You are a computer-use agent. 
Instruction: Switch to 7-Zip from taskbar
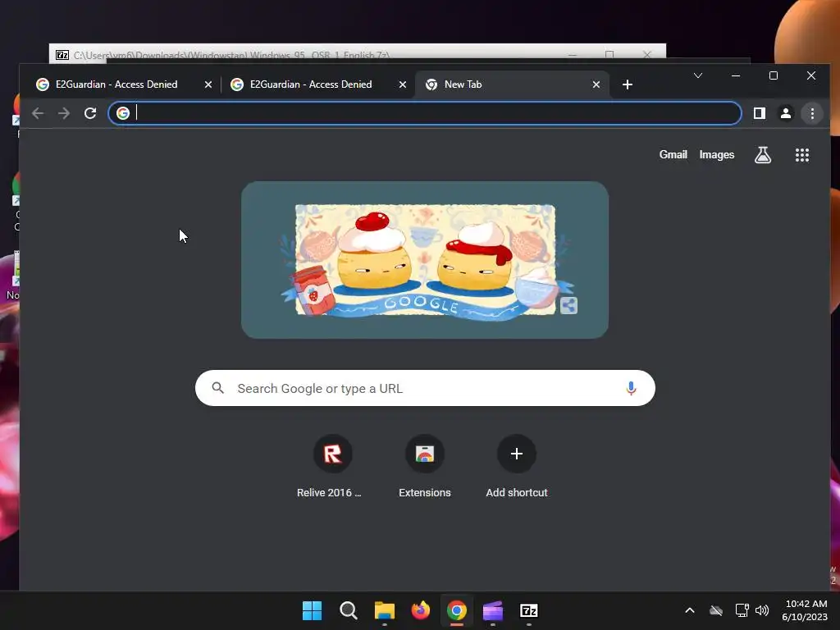coord(529,610)
